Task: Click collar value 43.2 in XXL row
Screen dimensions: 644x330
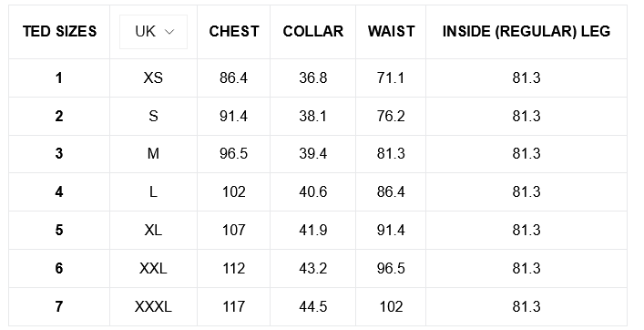Action: (313, 268)
